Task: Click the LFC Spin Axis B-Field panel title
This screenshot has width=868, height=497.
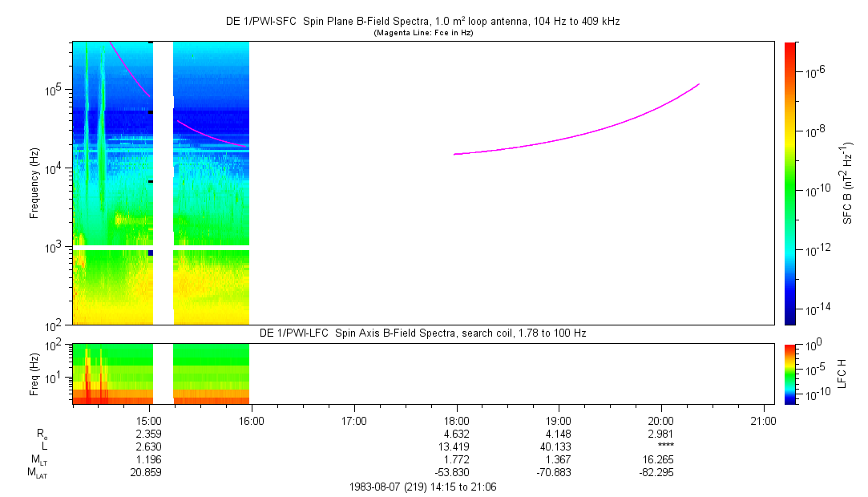Action: [422, 333]
